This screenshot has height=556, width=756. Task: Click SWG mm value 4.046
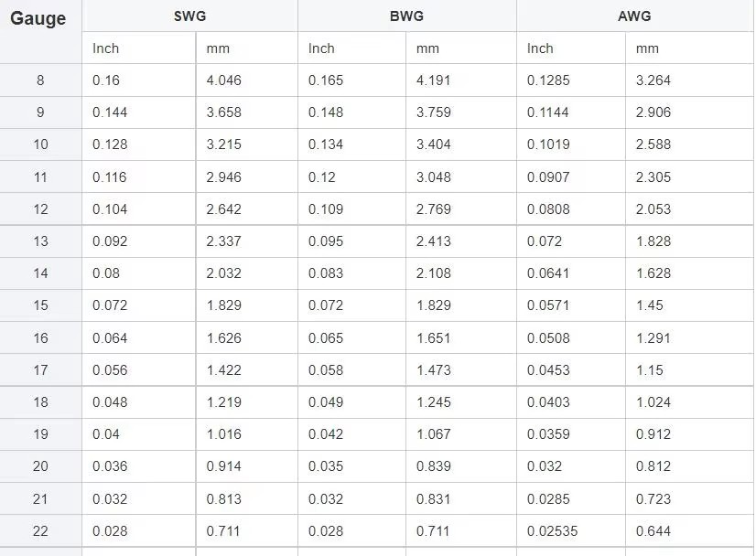[x=223, y=80]
